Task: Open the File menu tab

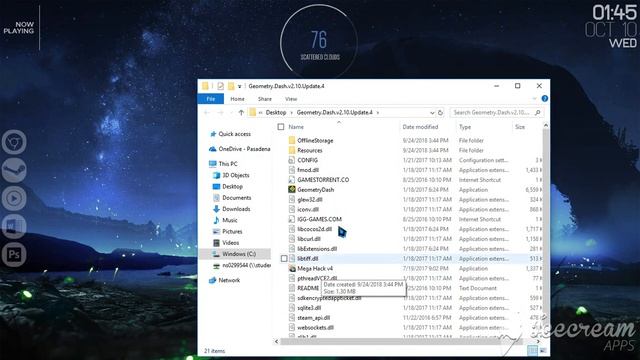Action: click(211, 99)
